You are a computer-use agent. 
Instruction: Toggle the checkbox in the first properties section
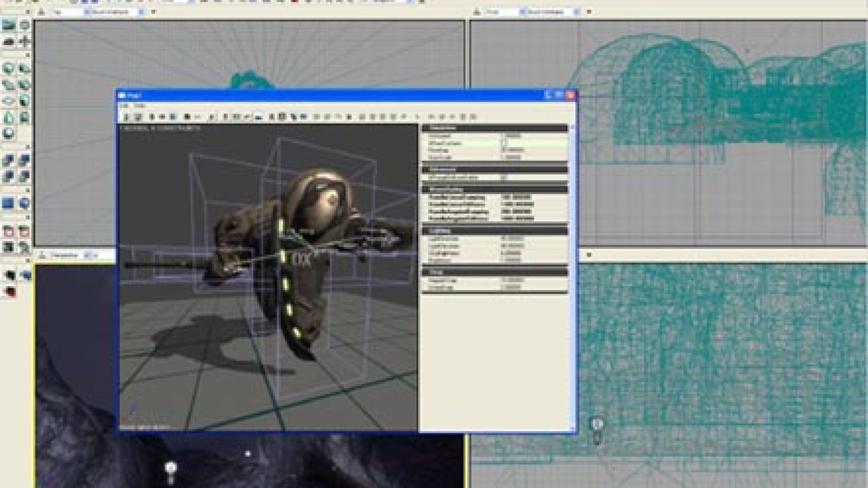(x=504, y=143)
